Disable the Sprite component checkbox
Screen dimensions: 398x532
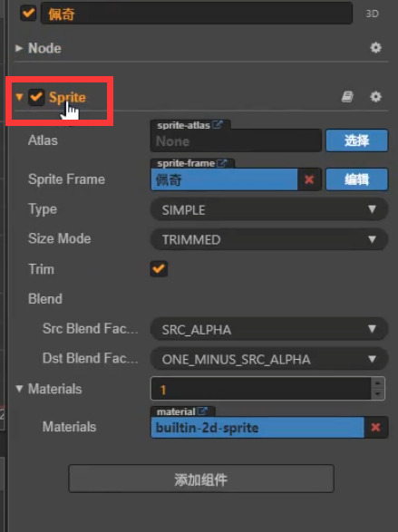tap(36, 97)
